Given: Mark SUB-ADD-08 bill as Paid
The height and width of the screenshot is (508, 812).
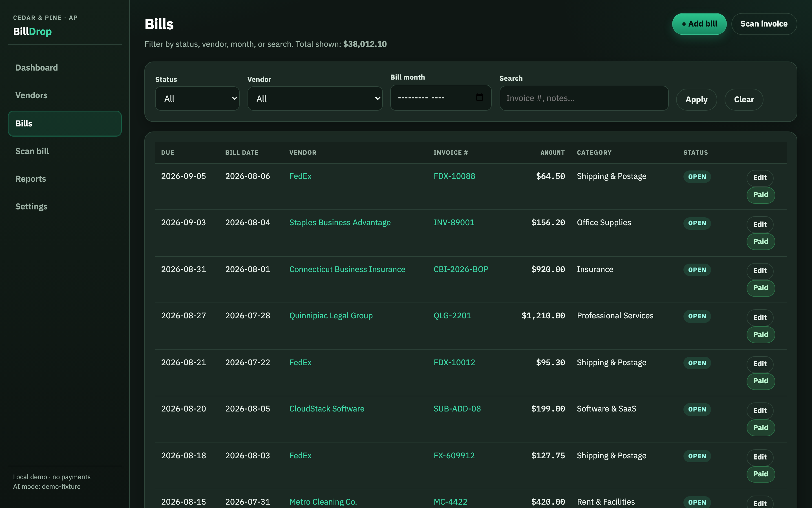Looking at the screenshot, I should (761, 428).
